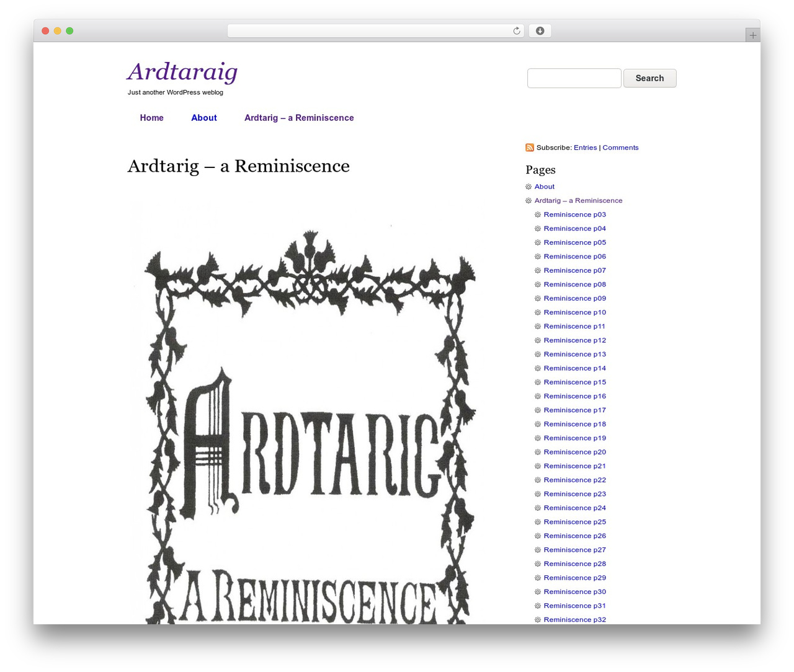This screenshot has height=672, width=794.
Task: Open Reminiscence p06 page
Action: point(574,257)
